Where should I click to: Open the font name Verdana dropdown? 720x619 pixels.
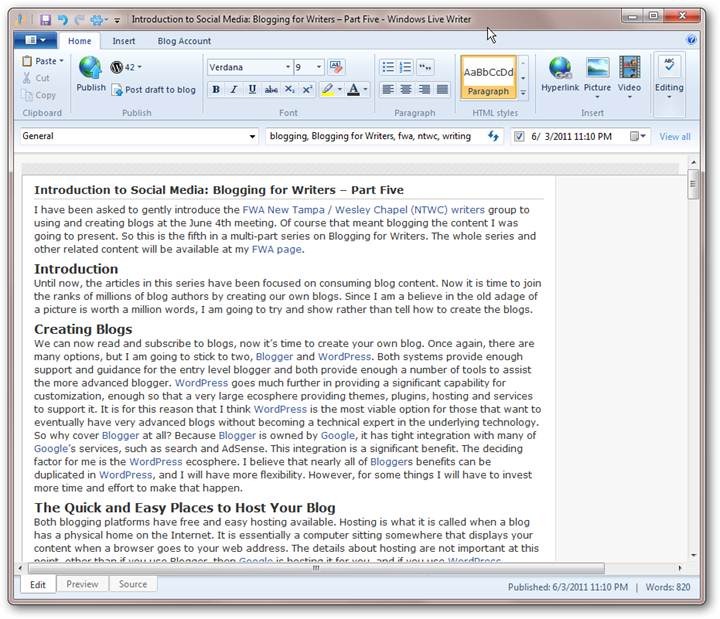pos(285,67)
